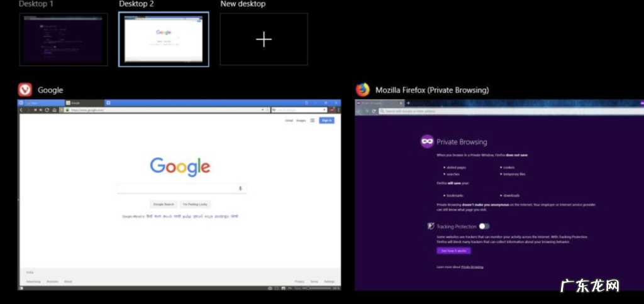Open the Private Browsing learn more link
The image size is (644, 304).
coord(472,267)
